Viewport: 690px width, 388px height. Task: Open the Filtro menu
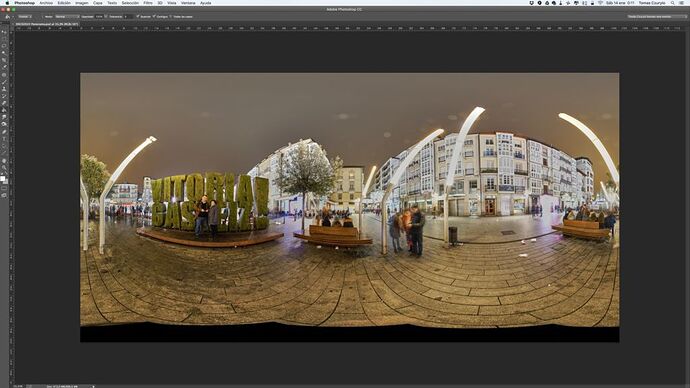point(148,3)
